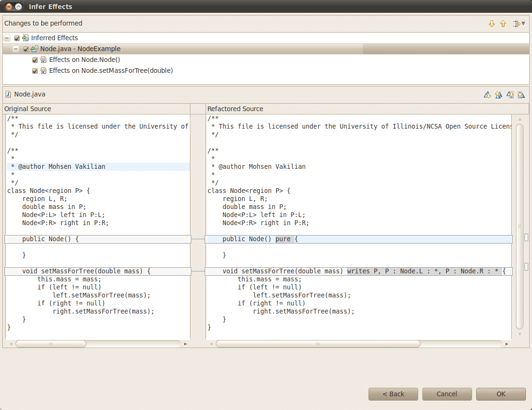The width and height of the screenshot is (532, 410).
Task: Click last compare toolbar icon, previous change
Action: [x=521, y=95]
